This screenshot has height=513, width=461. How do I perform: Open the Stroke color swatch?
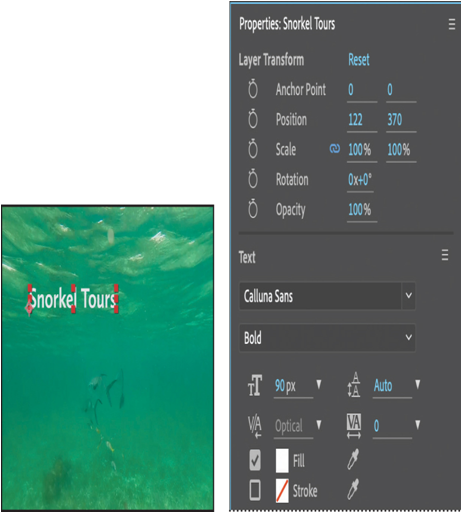(282, 490)
